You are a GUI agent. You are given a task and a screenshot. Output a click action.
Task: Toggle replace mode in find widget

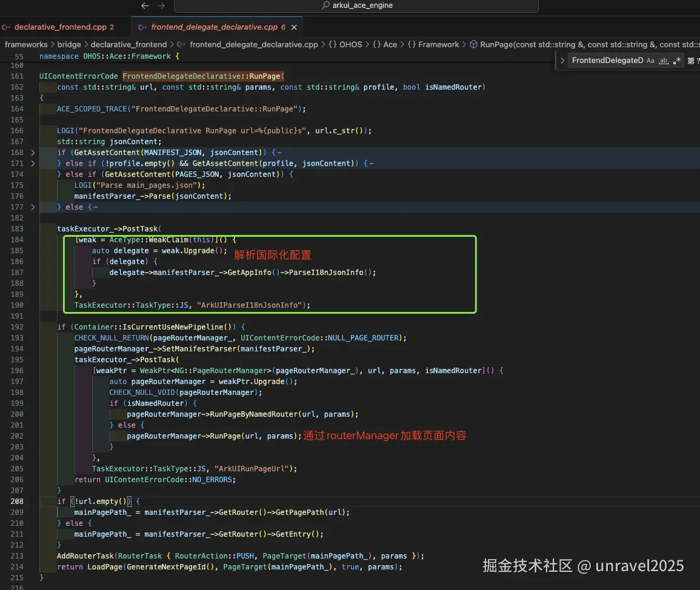(562, 61)
